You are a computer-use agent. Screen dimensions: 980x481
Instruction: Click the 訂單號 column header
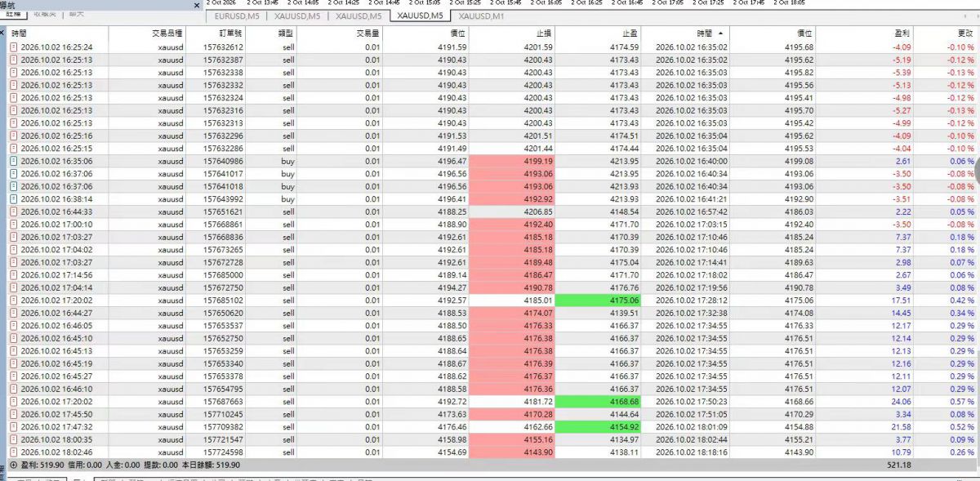point(216,33)
